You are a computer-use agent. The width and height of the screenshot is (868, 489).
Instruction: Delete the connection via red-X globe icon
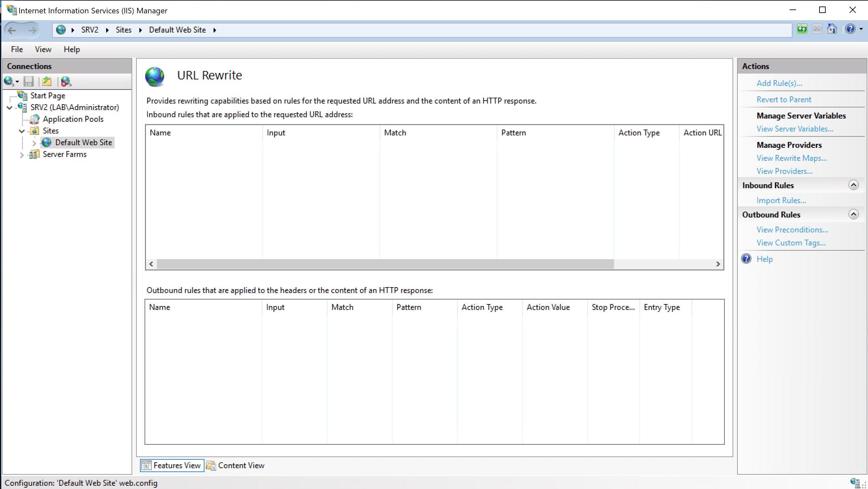66,82
